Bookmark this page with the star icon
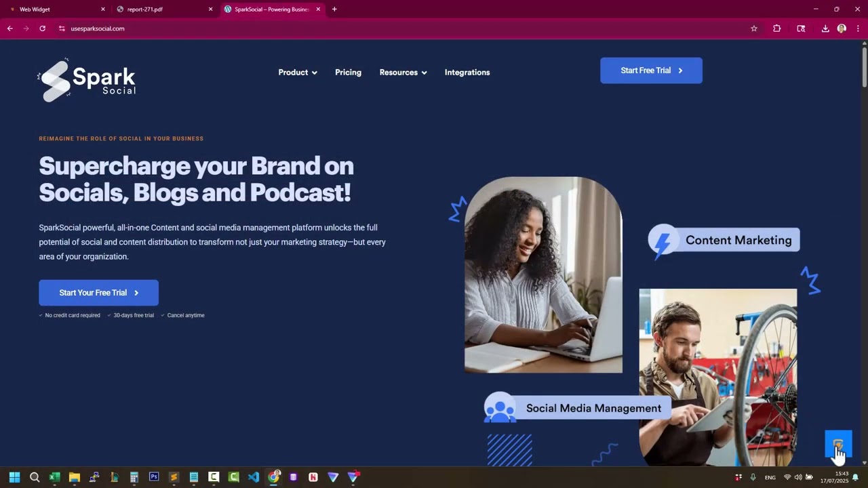The width and height of the screenshot is (868, 488). [x=753, y=28]
